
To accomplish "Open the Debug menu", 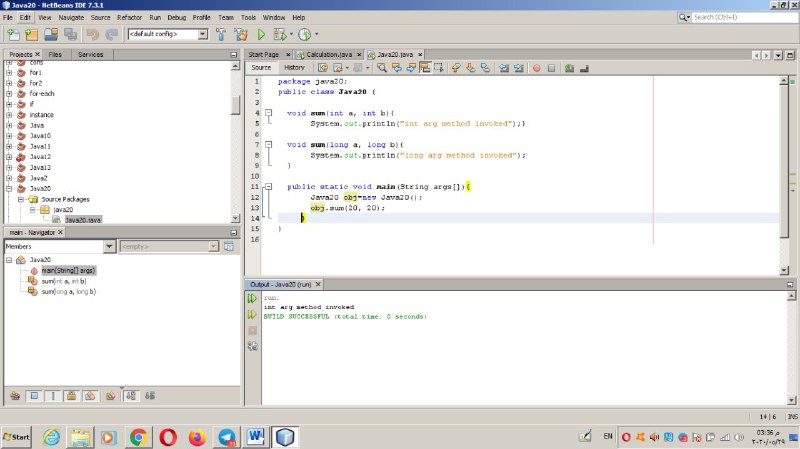I will pos(177,17).
